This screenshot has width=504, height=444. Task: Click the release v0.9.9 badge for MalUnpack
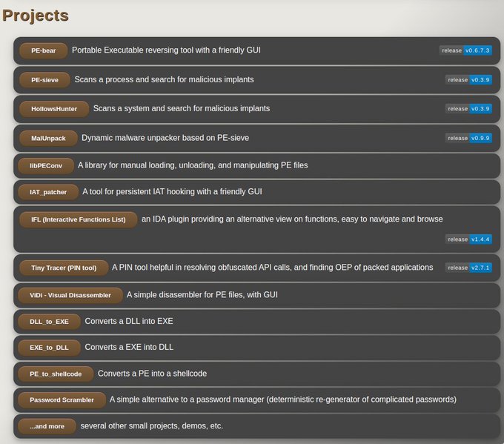pyautogui.click(x=468, y=138)
